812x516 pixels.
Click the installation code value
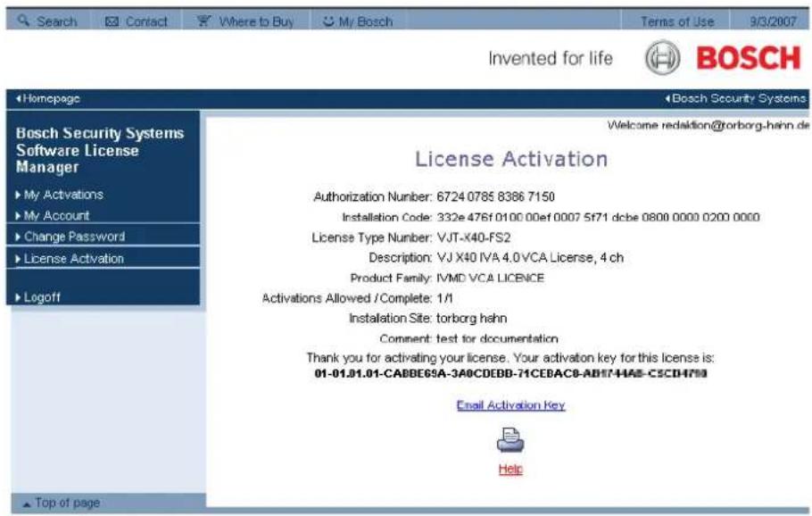pyautogui.click(x=598, y=217)
